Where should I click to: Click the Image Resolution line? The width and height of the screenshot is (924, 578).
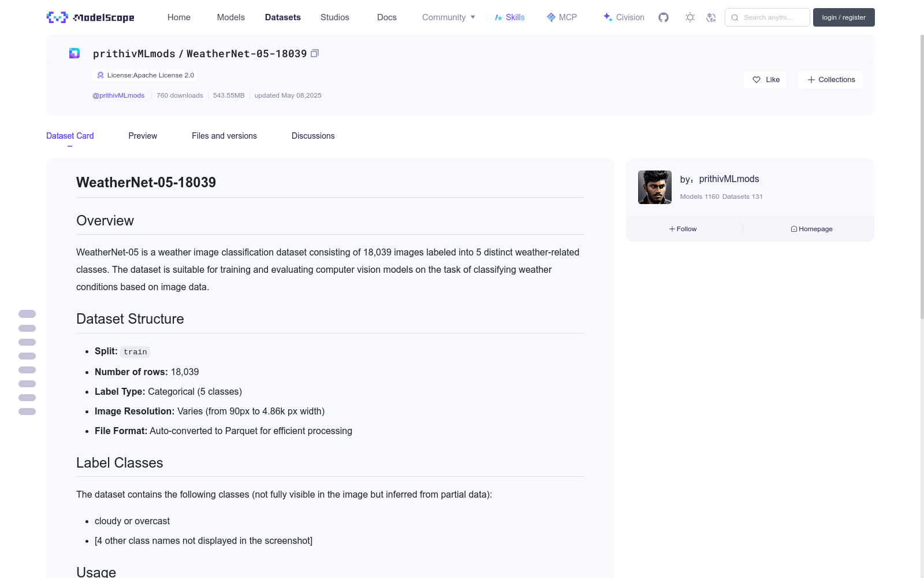coord(210,412)
